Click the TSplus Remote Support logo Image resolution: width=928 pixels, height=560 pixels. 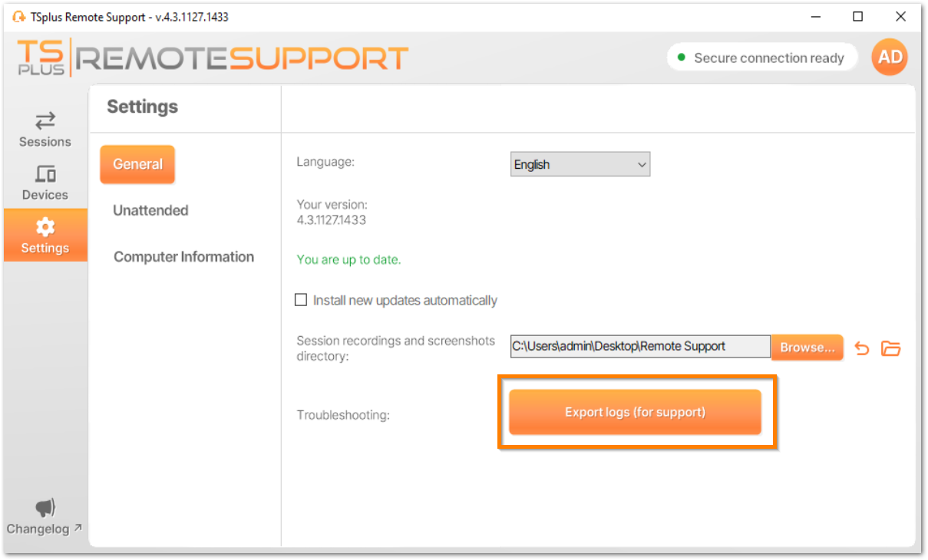point(211,57)
